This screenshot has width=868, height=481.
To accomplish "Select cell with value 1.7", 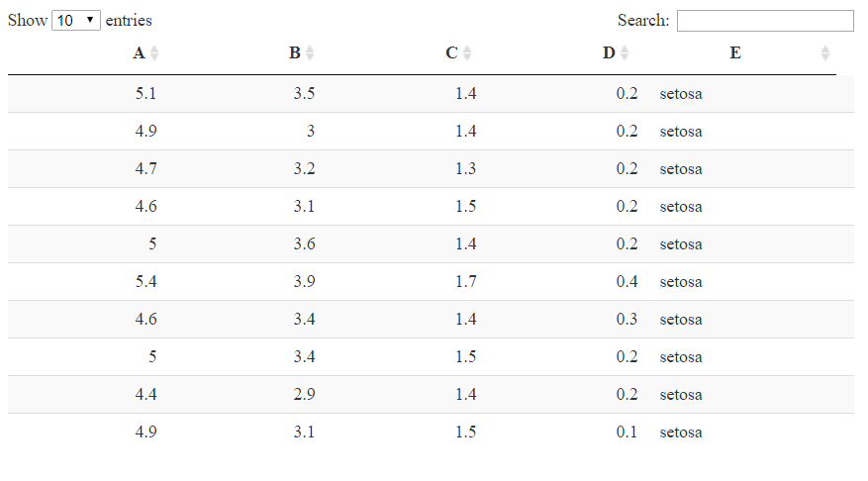I will (465, 282).
